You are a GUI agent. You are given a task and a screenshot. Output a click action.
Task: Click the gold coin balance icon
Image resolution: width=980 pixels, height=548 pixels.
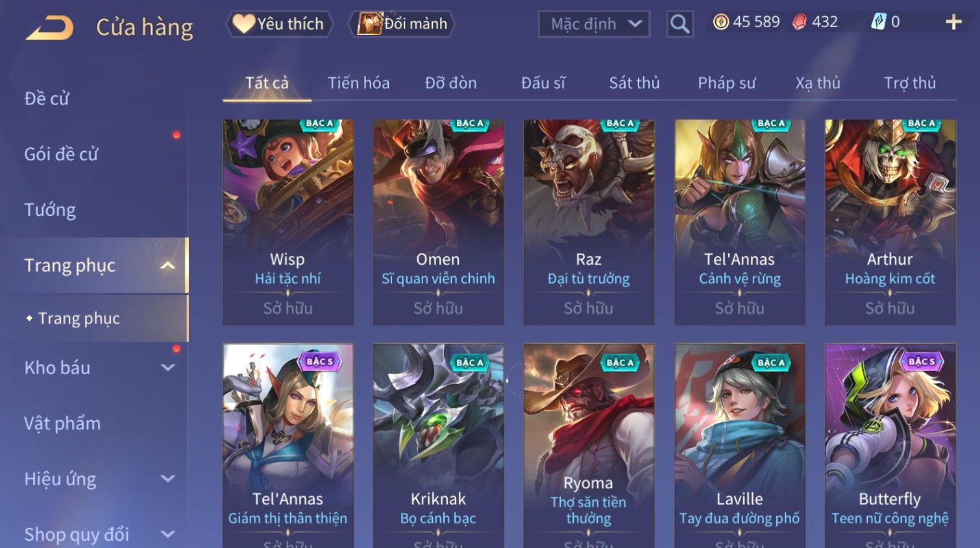click(720, 22)
